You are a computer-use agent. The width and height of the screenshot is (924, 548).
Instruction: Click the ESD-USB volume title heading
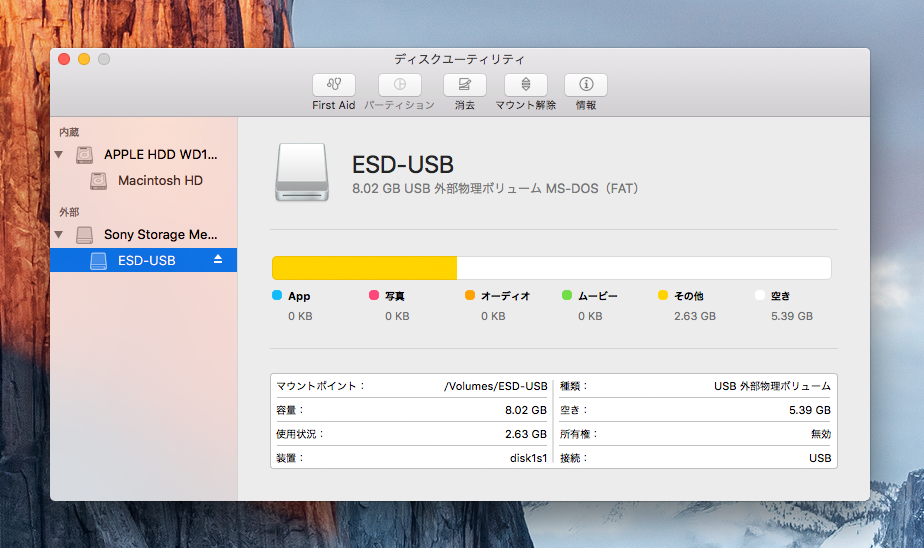click(x=402, y=165)
